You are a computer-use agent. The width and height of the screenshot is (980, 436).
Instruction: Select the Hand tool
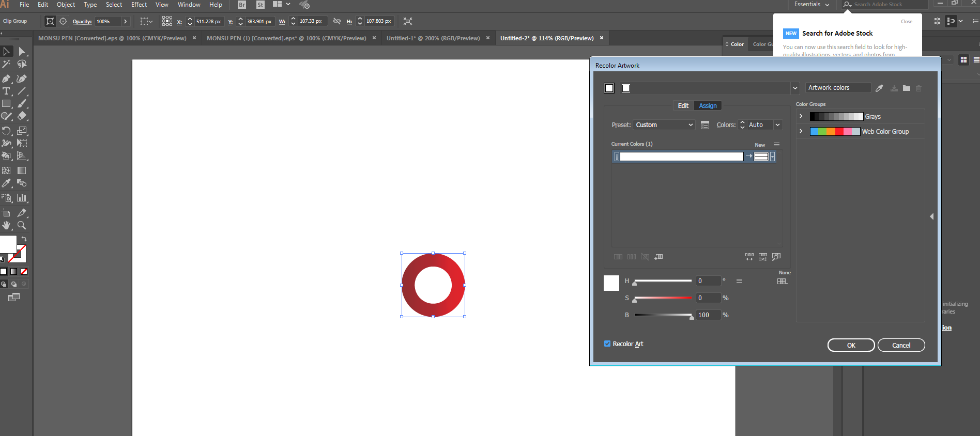[x=6, y=225]
